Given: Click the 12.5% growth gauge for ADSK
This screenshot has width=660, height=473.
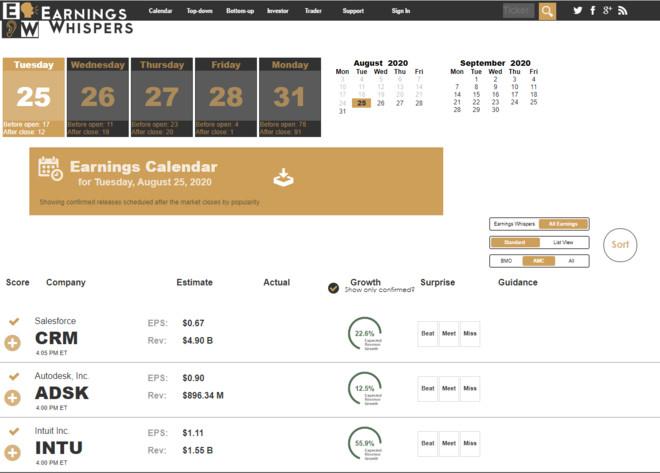Looking at the screenshot, I should point(365,388).
